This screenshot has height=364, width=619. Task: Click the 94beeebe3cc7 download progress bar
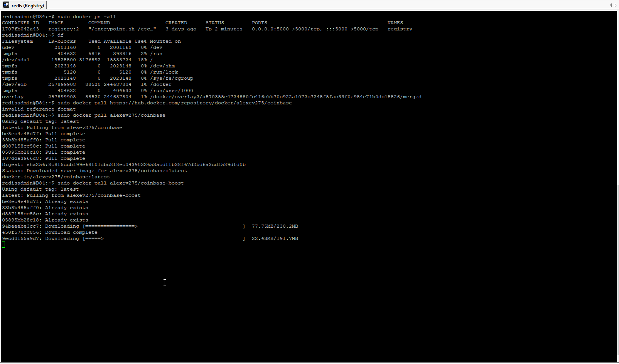[x=164, y=226]
